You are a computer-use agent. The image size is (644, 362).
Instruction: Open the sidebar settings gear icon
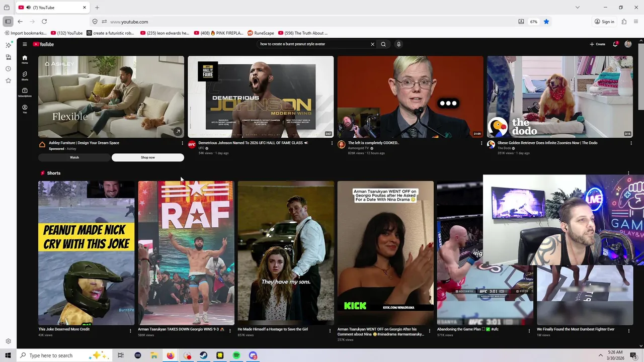[8, 341]
